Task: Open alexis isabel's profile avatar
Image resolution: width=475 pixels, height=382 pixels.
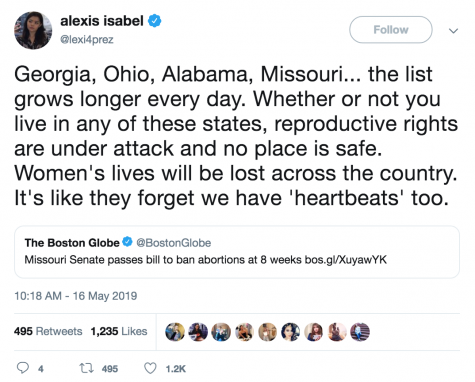Action: click(33, 30)
